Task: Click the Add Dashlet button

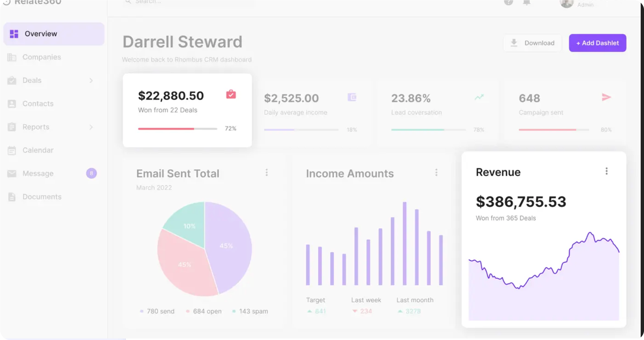Action: tap(597, 43)
